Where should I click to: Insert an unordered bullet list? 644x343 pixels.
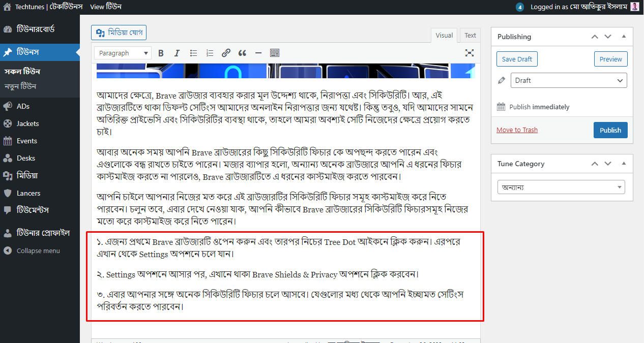193,52
